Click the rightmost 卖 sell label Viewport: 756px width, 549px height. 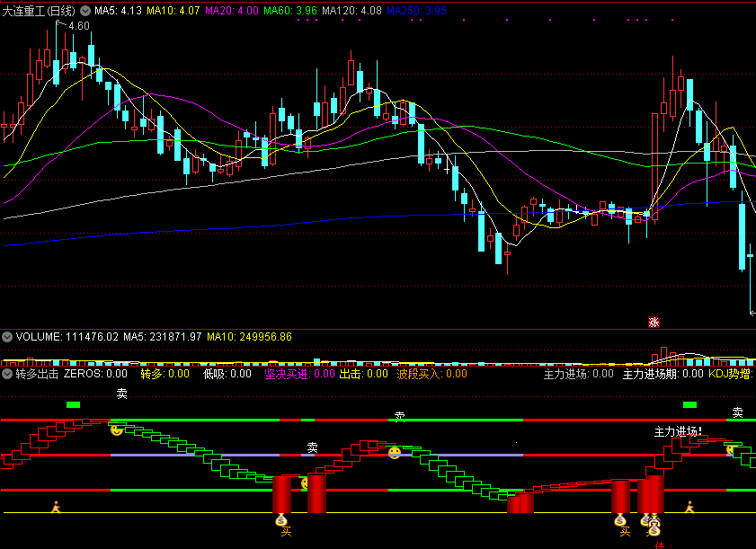point(738,412)
